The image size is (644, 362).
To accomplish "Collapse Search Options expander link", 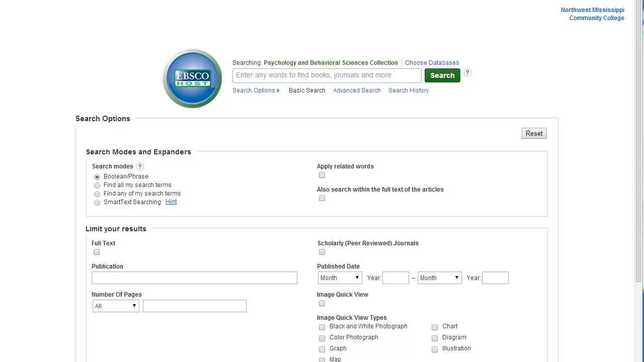I will (x=256, y=90).
